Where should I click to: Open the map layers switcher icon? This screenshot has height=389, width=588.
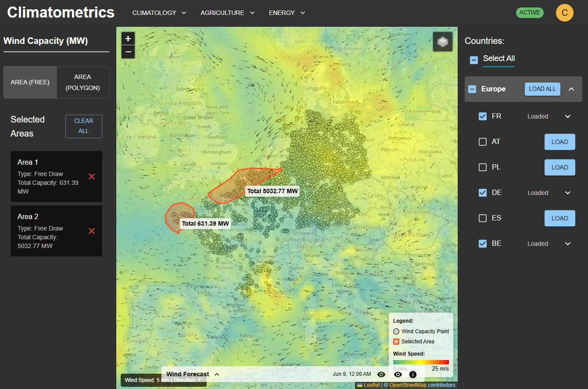click(x=442, y=41)
